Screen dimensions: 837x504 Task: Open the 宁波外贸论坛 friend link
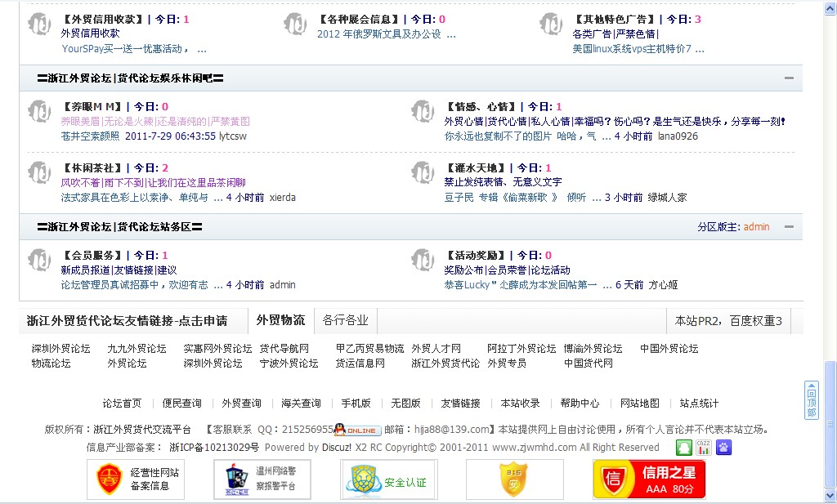pyautogui.click(x=289, y=364)
